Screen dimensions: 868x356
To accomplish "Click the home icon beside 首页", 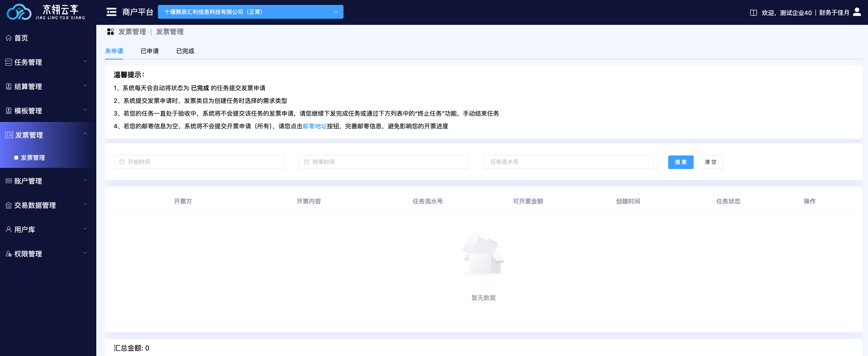I will [x=9, y=38].
